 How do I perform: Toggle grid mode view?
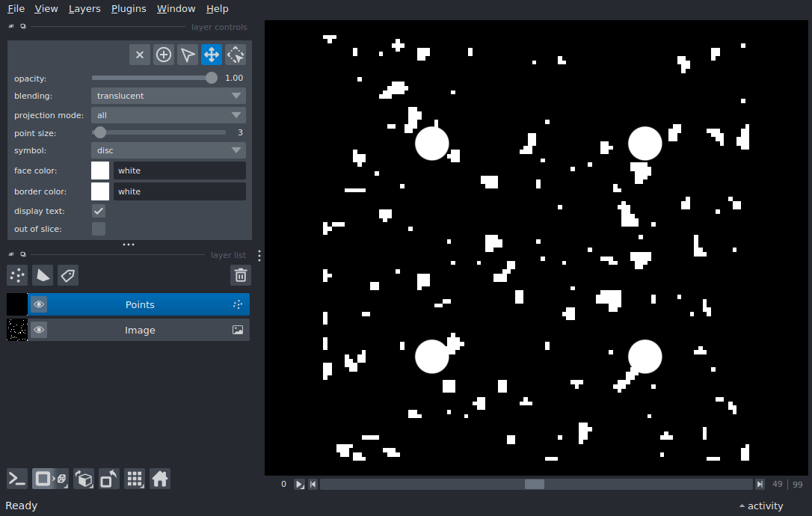point(134,479)
